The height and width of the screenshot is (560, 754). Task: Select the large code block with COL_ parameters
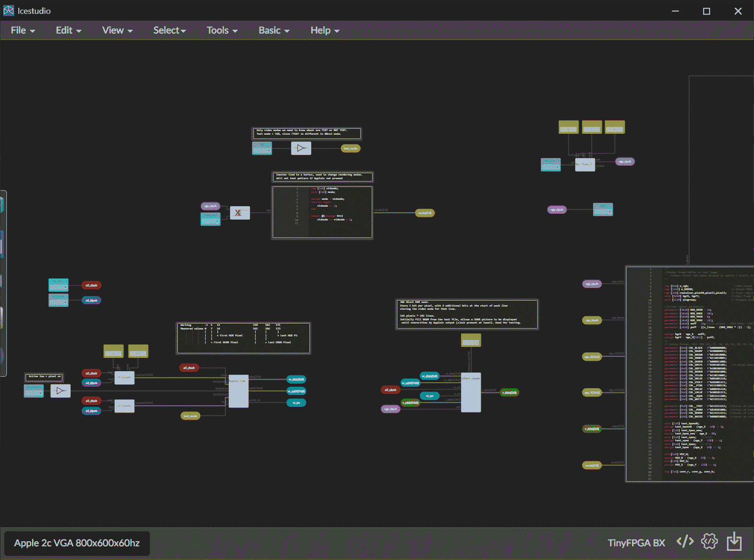[690, 374]
